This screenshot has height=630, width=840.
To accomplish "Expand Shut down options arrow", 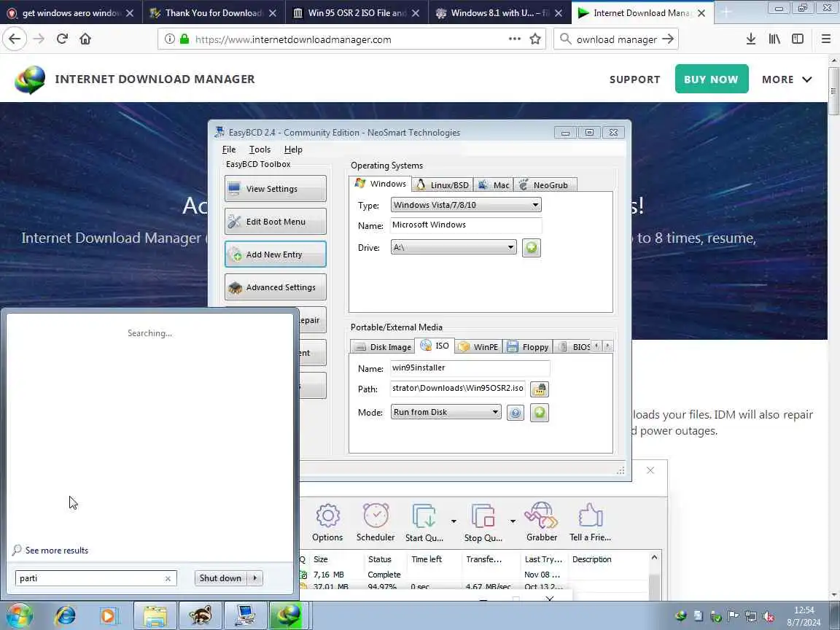I will tap(255, 578).
